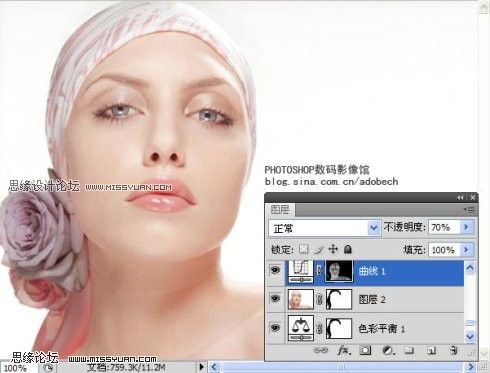Hide the 色彩平衡 1 layer
This screenshot has height=373, width=490.
(275, 328)
